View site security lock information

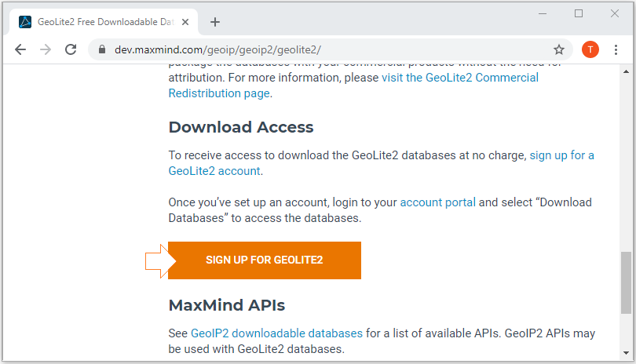pos(102,49)
